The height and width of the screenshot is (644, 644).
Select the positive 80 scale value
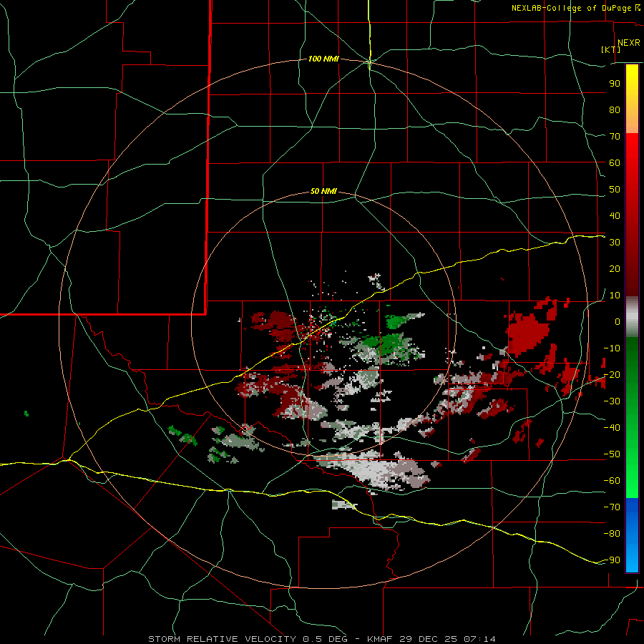pyautogui.click(x=615, y=109)
